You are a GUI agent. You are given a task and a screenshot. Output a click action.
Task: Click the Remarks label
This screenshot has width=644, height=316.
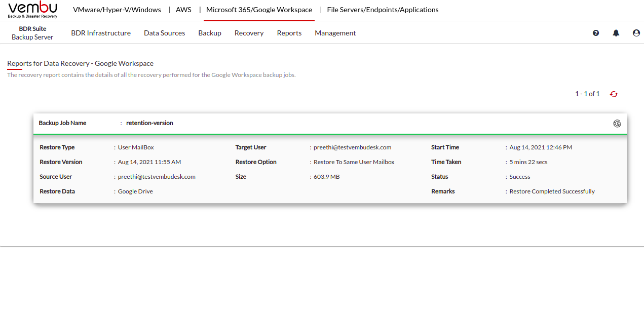(443, 191)
